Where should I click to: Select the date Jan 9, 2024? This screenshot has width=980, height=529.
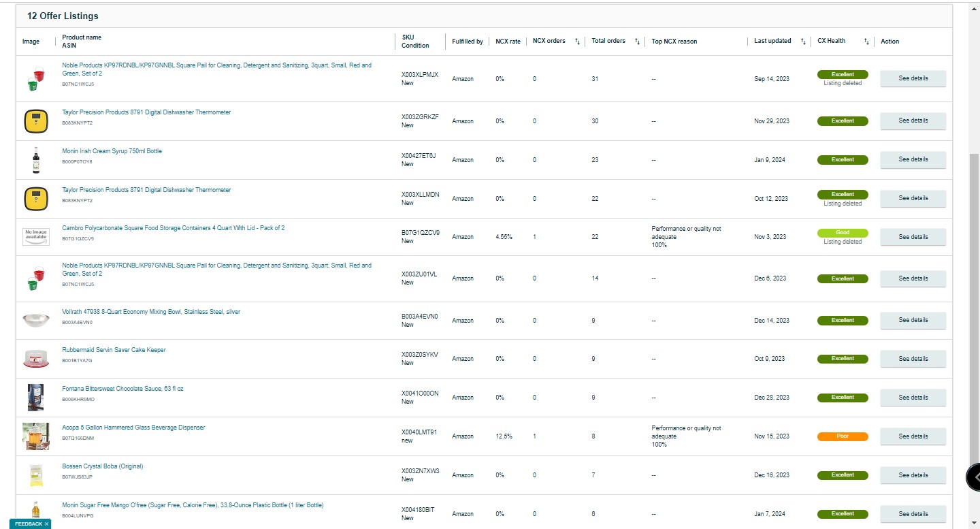[x=770, y=160]
